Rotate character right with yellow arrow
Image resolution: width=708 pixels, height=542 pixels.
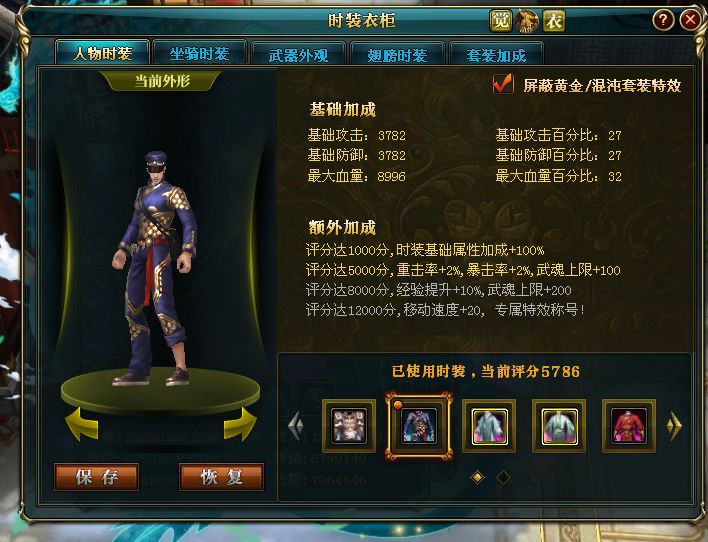point(241,424)
